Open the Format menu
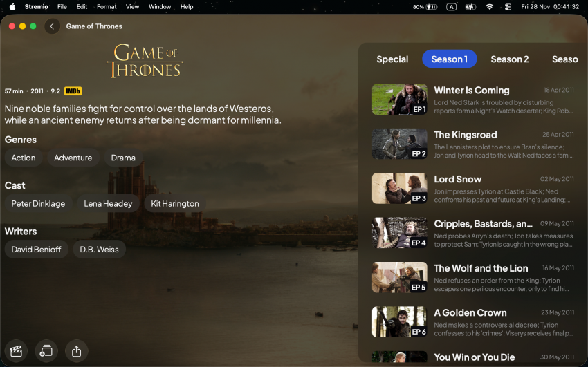Image resolution: width=588 pixels, height=367 pixels. [x=107, y=7]
